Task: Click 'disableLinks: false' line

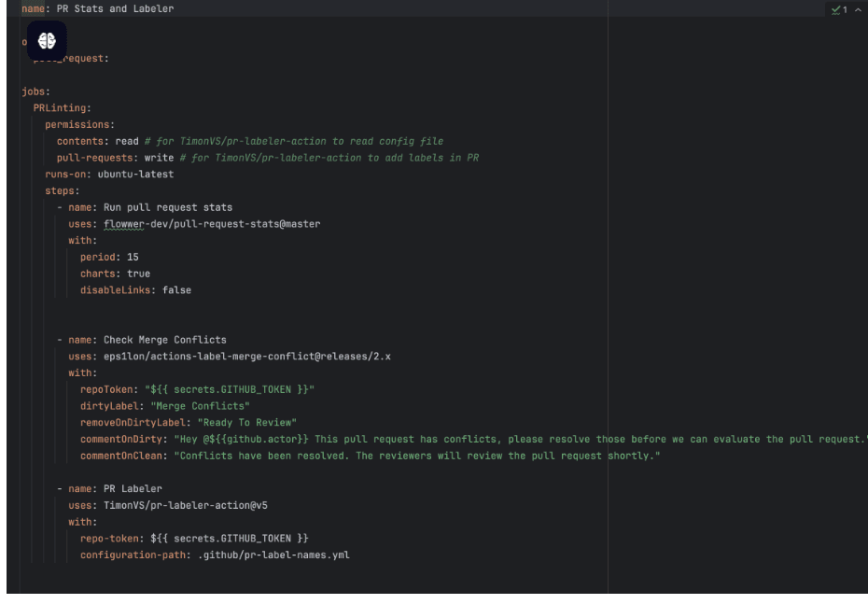Action: coord(135,290)
